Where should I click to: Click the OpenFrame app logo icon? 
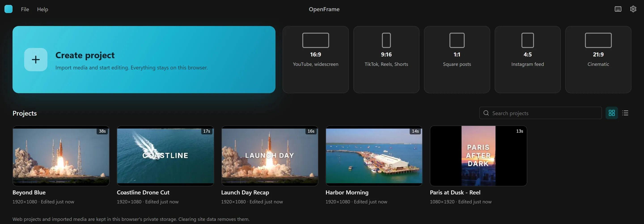[8, 9]
